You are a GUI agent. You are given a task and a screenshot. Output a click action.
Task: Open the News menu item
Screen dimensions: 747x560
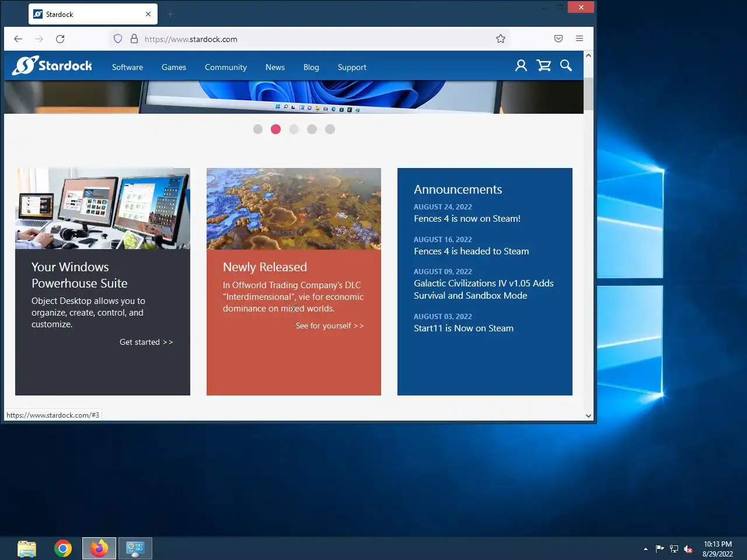tap(275, 67)
